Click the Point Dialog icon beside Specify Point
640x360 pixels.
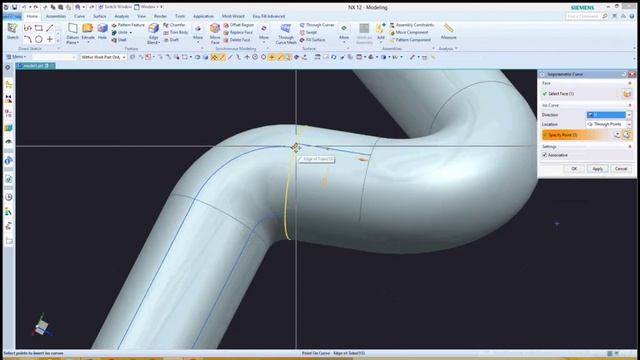pos(627,135)
